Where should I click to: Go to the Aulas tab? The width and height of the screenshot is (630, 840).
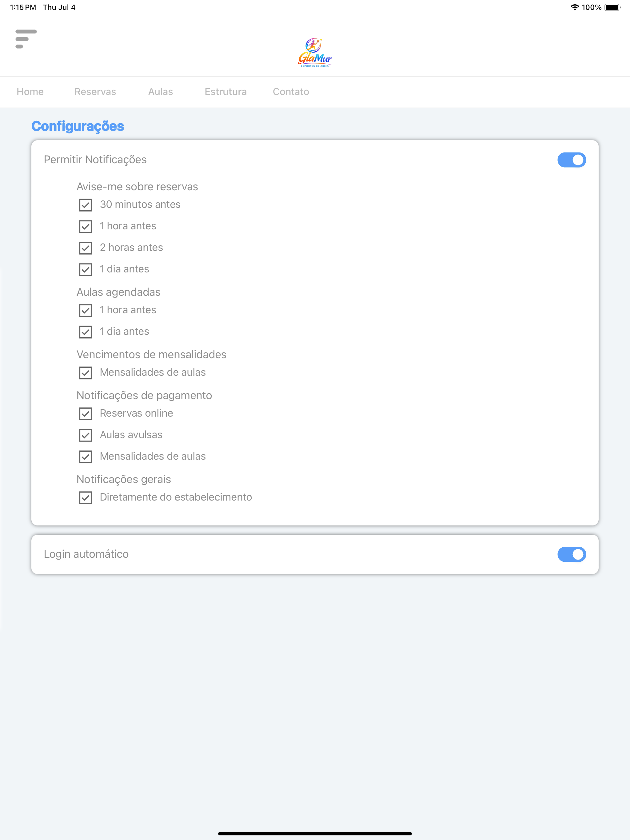click(x=160, y=92)
